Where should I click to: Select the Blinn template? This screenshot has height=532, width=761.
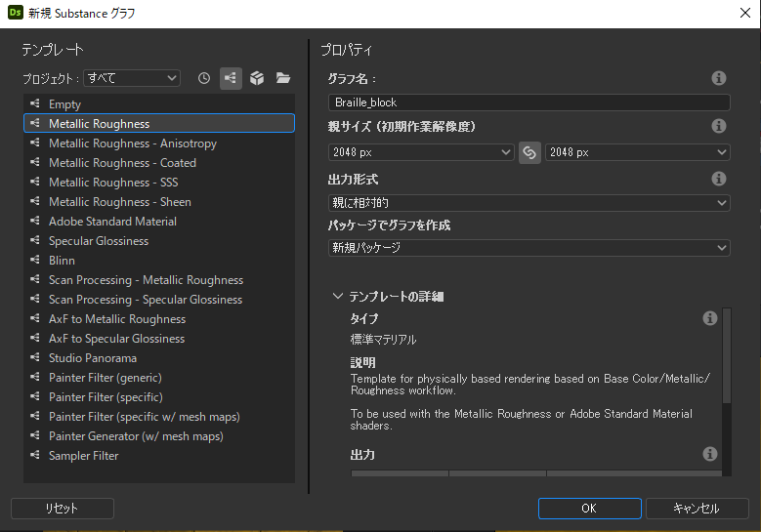click(159, 261)
